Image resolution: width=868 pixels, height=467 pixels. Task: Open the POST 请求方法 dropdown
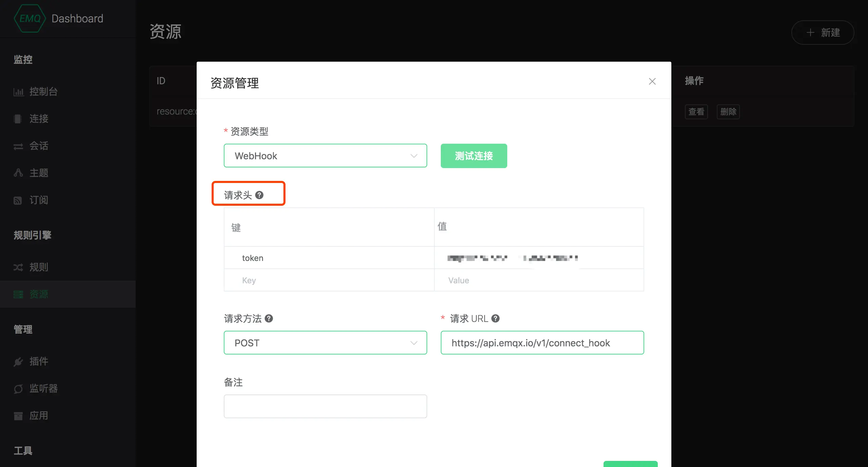click(325, 343)
